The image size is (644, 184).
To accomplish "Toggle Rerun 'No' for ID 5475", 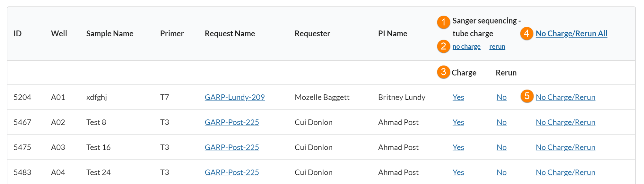I will pyautogui.click(x=501, y=147).
